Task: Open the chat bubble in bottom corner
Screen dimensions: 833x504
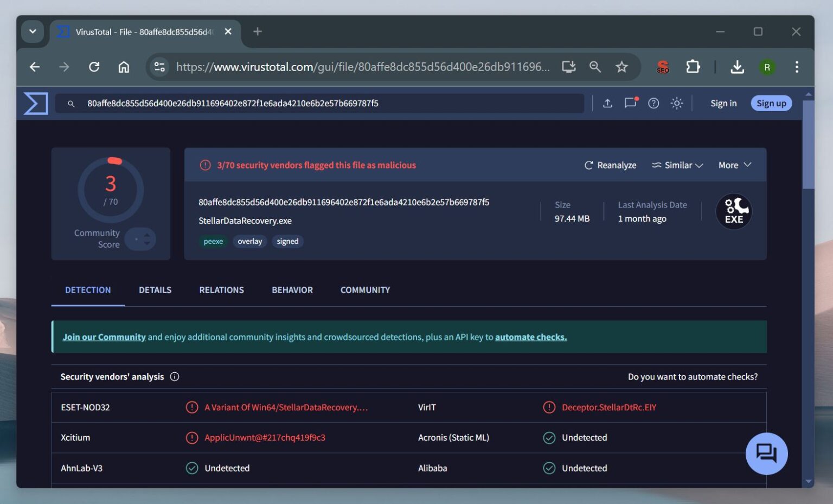Action: [766, 454]
